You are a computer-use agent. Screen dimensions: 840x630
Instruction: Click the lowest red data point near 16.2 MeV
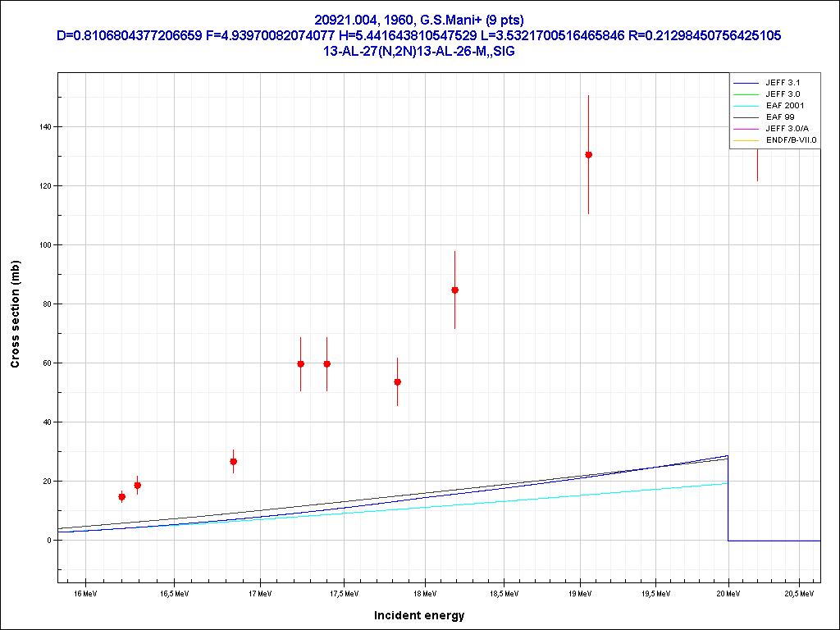click(x=121, y=497)
